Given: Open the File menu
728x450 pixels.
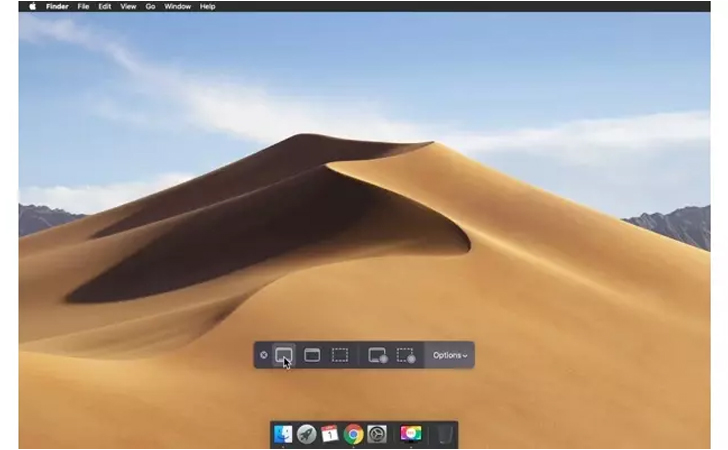Looking at the screenshot, I should tap(83, 7).
